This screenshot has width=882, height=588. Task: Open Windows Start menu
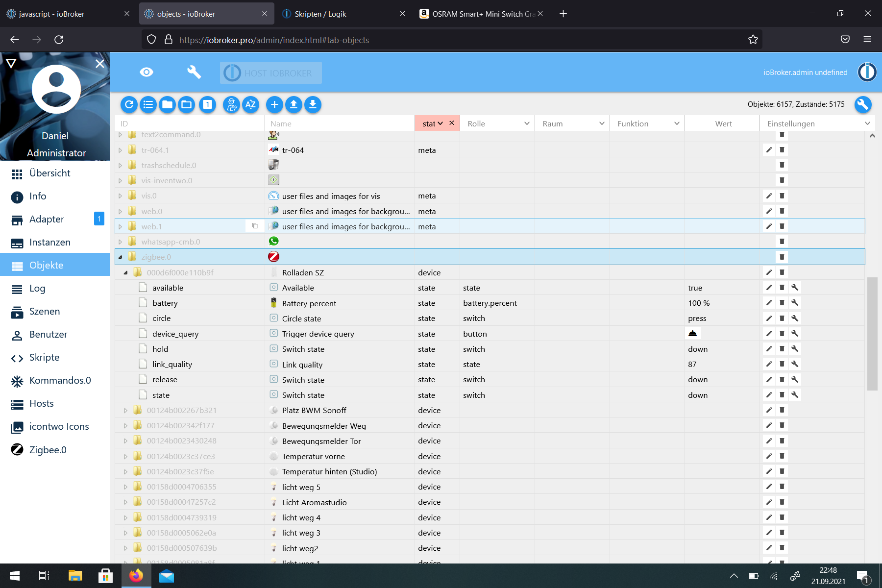(15, 576)
